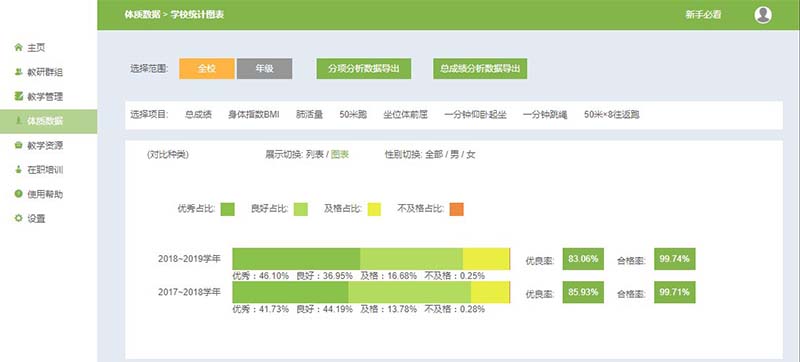Click the 优秀占比 dark green legend swatch
Viewport: 800px width, 362px height.
pos(228,209)
